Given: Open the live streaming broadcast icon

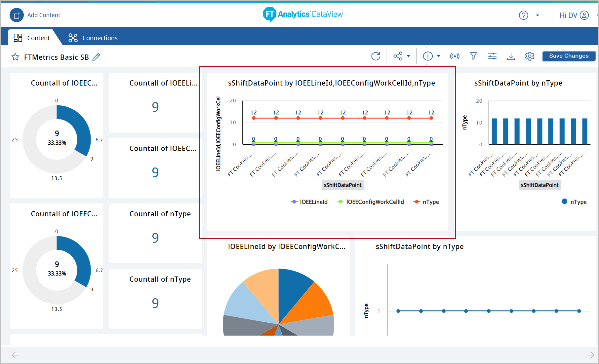Looking at the screenshot, I should tap(455, 56).
